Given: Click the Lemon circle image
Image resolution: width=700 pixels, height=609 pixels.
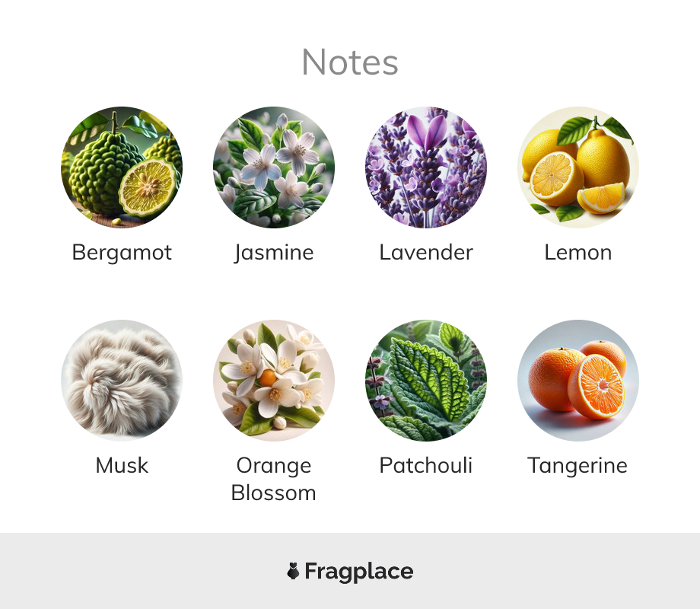Looking at the screenshot, I should click(x=578, y=167).
